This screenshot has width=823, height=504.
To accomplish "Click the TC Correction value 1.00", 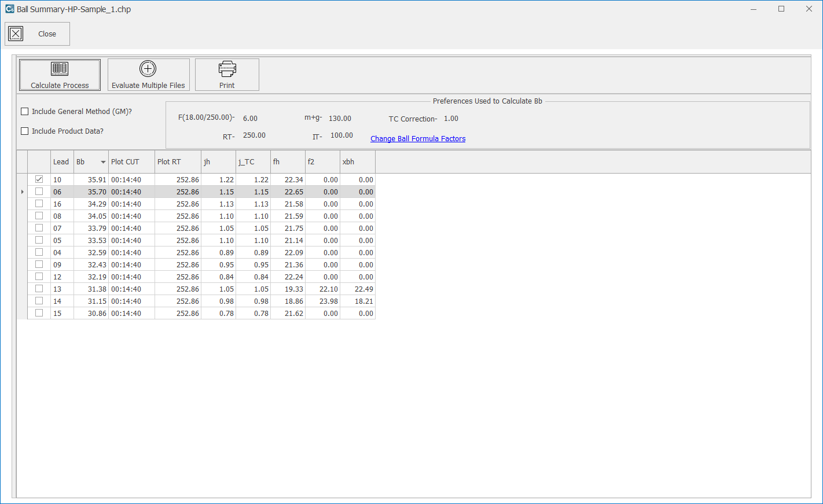I will pyautogui.click(x=451, y=119).
